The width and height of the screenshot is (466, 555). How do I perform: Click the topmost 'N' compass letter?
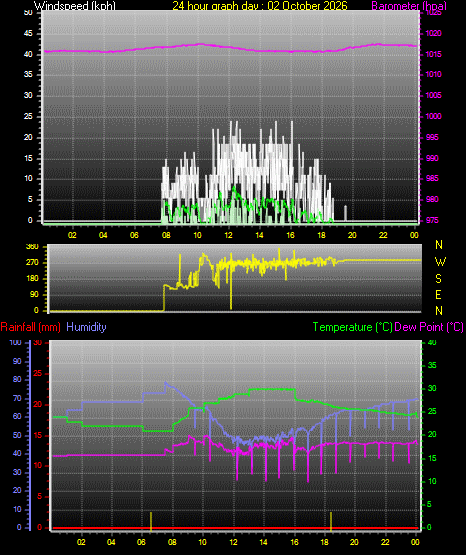[x=439, y=245]
